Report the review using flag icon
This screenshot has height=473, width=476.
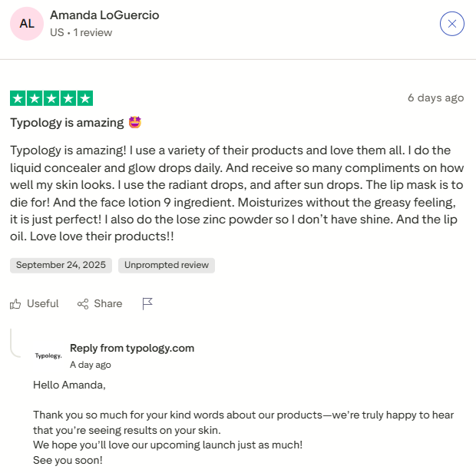pyautogui.click(x=147, y=303)
